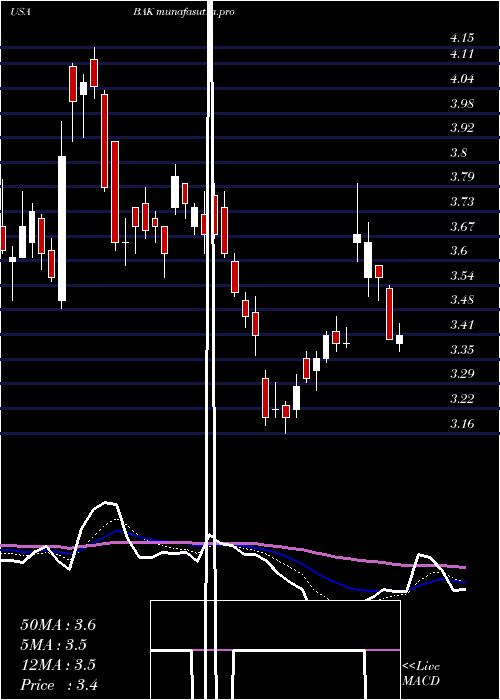Click the 3.92 price axis label

[x=462, y=128]
